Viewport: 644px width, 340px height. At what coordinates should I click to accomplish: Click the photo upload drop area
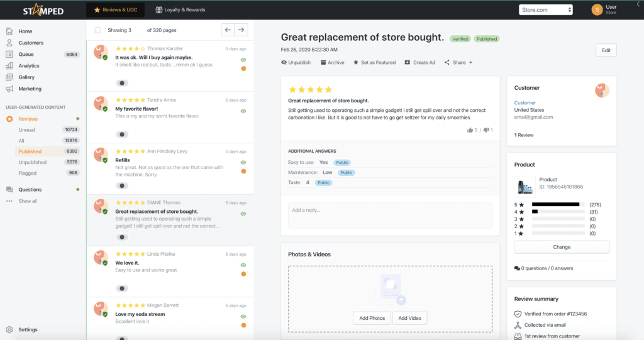pyautogui.click(x=390, y=299)
